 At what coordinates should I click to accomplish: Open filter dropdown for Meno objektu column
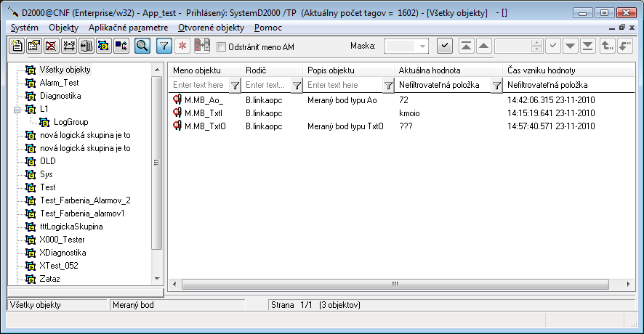click(x=235, y=85)
